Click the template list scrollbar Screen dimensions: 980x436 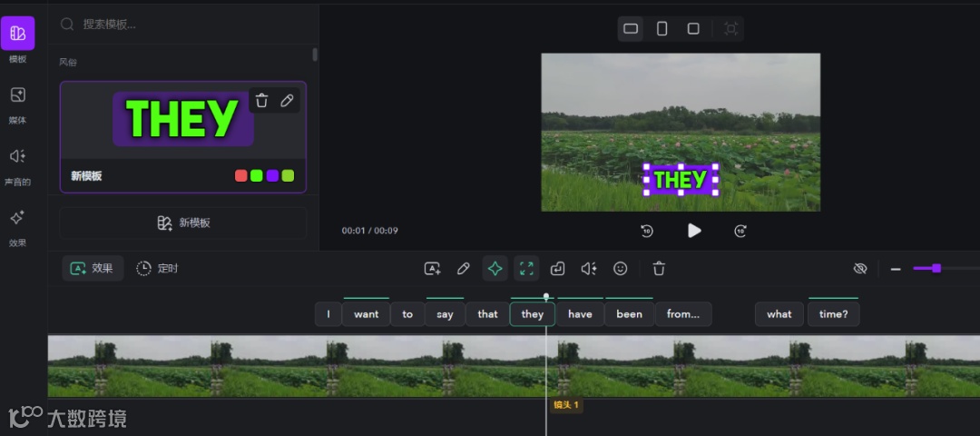pos(315,54)
